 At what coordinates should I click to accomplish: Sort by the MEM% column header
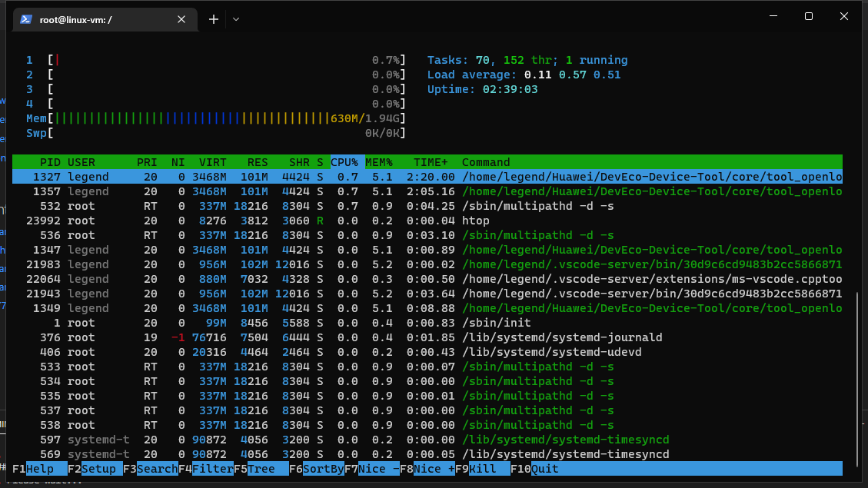[x=378, y=162]
